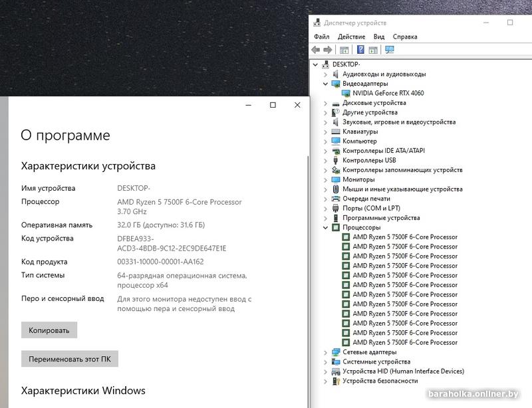
Task: Click the 32,0 ГБ memory value
Action: (130, 225)
